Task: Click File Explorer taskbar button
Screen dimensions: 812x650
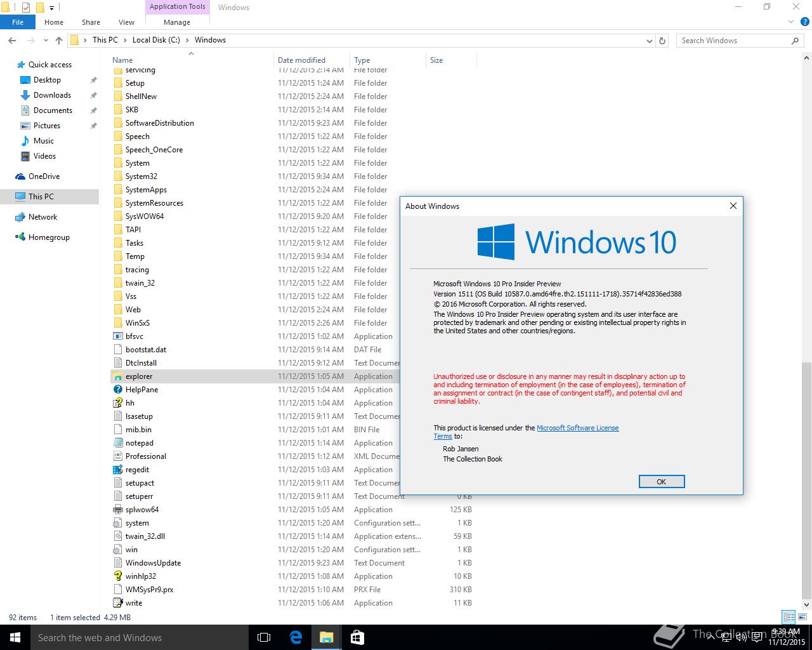Action: 326,637
